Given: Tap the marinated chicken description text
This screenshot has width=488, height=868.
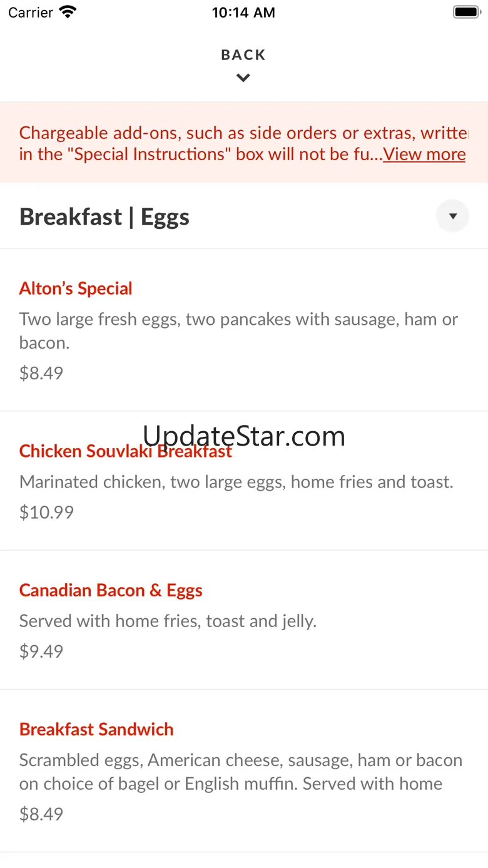Looking at the screenshot, I should (236, 482).
